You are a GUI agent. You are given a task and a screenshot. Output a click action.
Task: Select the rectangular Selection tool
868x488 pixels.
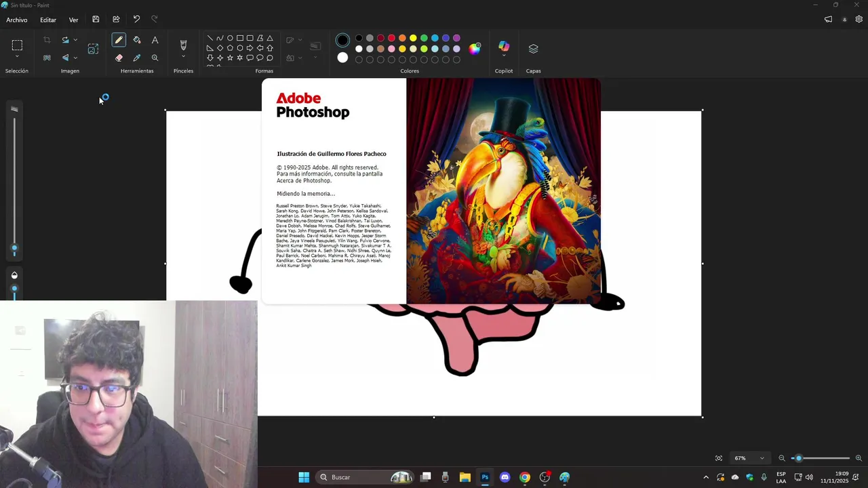coord(17,45)
